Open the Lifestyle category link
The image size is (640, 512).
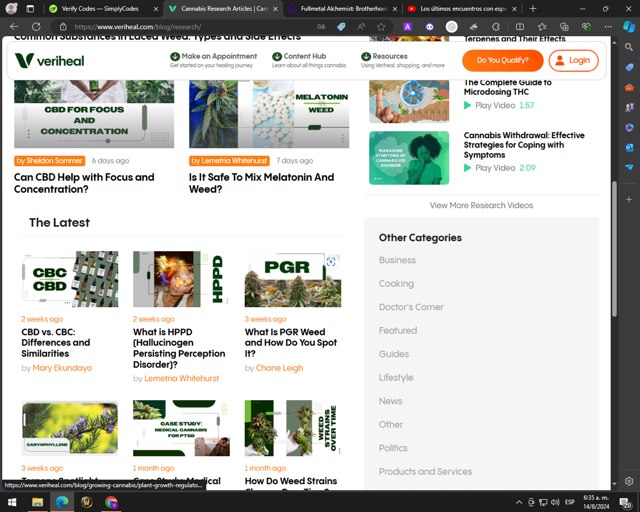[396, 378]
